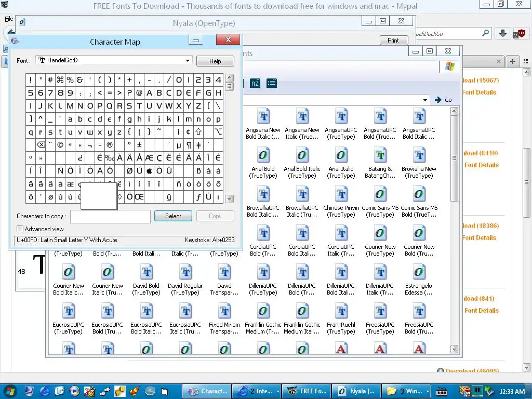Open the Download (18386) link
The width and height of the screenshot is (532, 399).
point(480,226)
